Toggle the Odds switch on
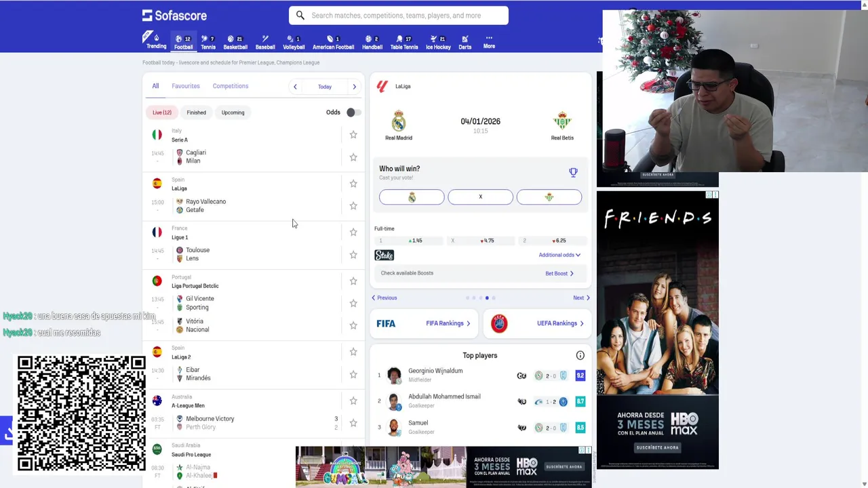The width and height of the screenshot is (868, 488). pyautogui.click(x=354, y=113)
